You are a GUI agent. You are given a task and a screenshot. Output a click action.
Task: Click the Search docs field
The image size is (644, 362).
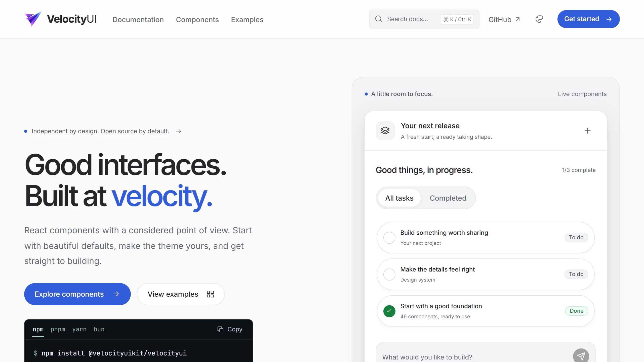[x=424, y=19]
